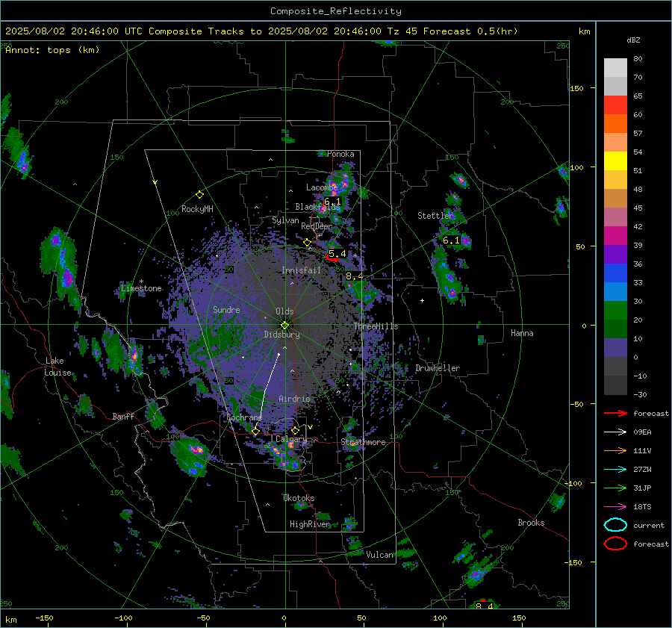Click the RockyMH label
The image size is (672, 628).
[x=197, y=209]
